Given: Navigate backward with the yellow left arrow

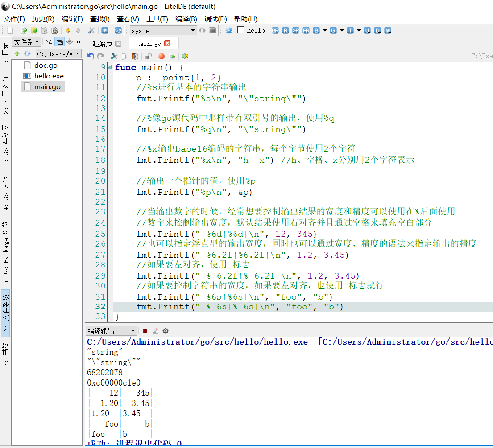Looking at the screenshot, I should click(x=68, y=30).
